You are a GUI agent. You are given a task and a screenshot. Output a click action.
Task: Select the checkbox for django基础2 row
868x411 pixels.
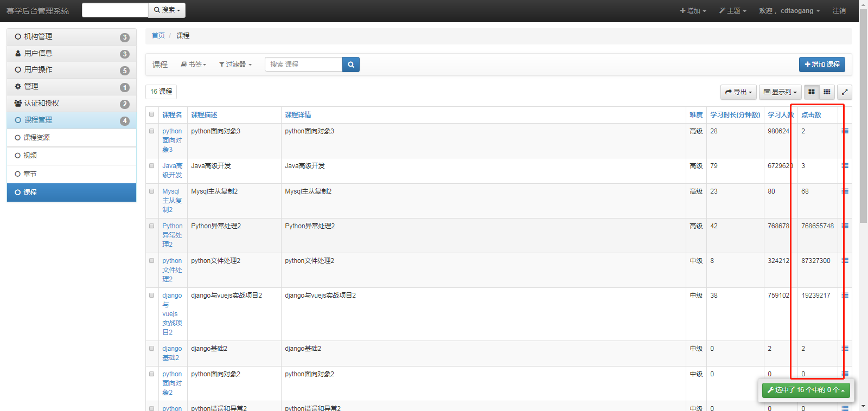pyautogui.click(x=152, y=348)
